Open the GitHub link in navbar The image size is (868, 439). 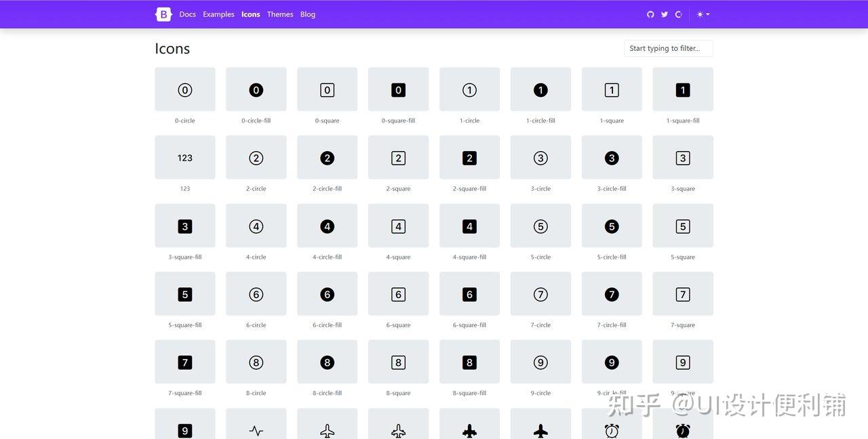(650, 14)
